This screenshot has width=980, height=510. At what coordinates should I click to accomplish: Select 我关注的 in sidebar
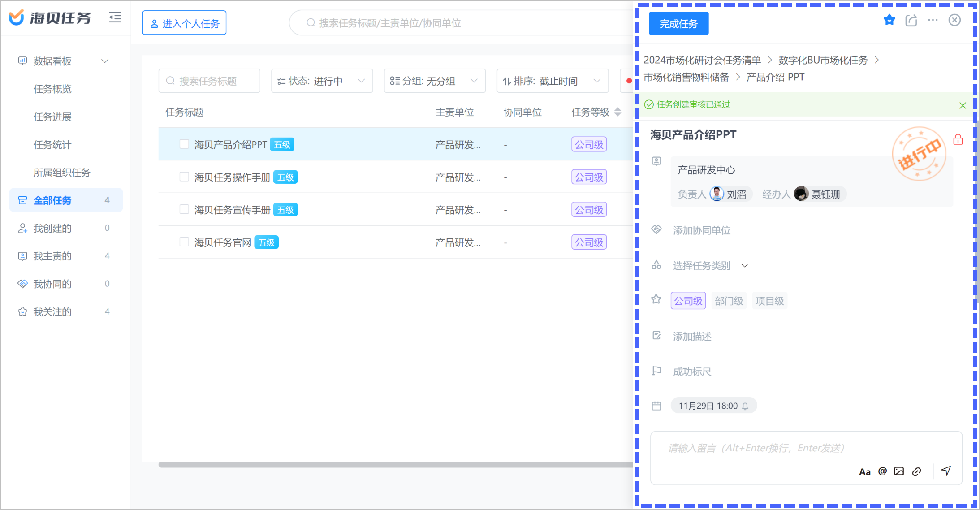tap(66, 311)
